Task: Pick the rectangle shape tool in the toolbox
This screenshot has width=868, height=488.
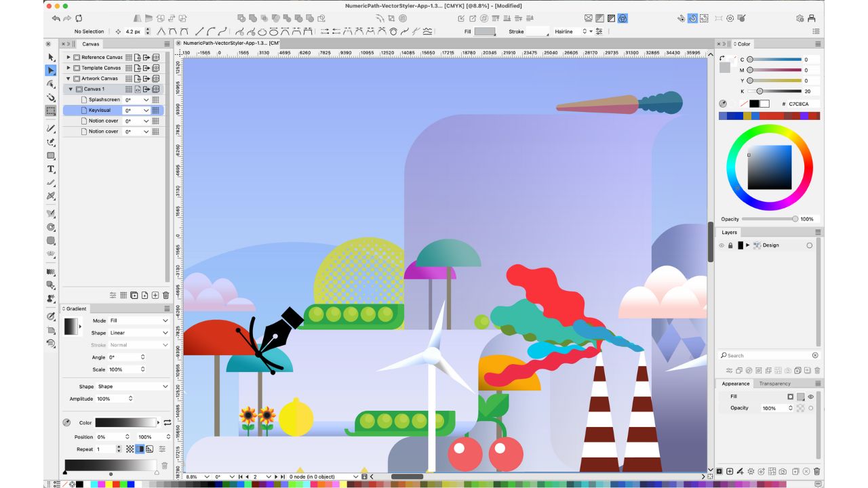Action: [51, 155]
